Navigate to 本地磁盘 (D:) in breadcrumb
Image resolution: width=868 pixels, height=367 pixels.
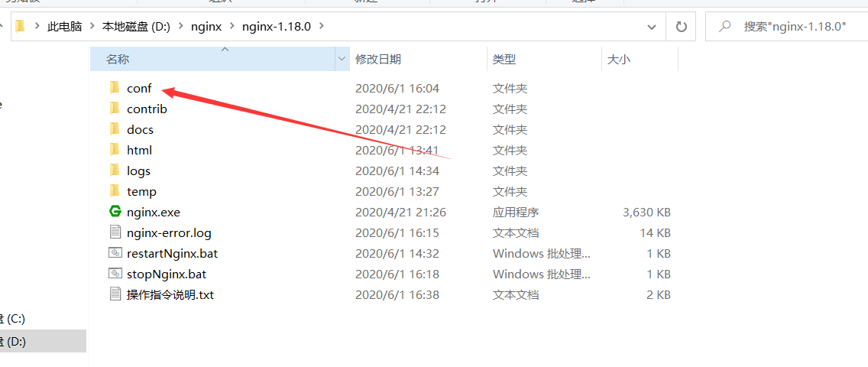click(137, 27)
